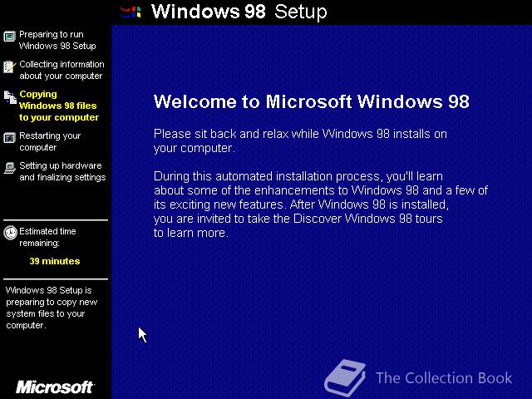Viewport: 532px width, 399px height.
Task: Click the 'Windows 98 Setup' title text
Action: pos(239,12)
